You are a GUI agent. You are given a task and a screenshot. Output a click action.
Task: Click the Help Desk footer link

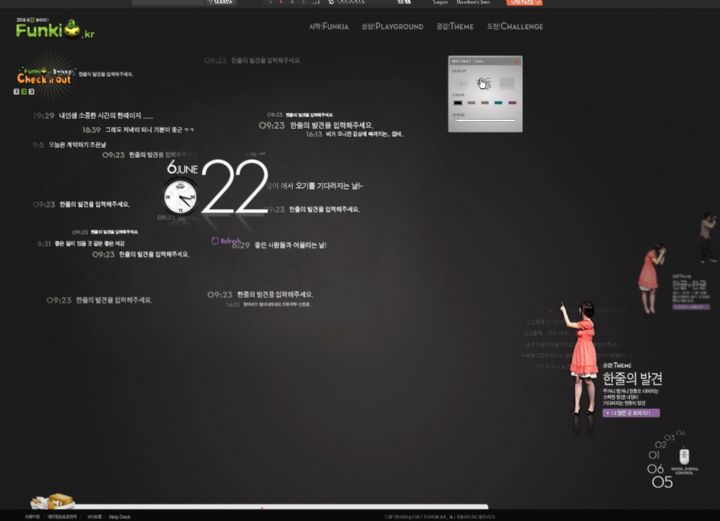tap(119, 516)
